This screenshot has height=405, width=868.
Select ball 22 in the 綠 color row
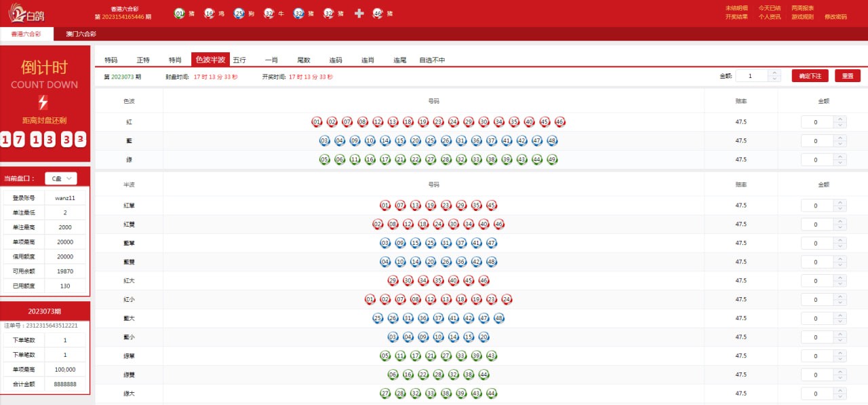416,160
